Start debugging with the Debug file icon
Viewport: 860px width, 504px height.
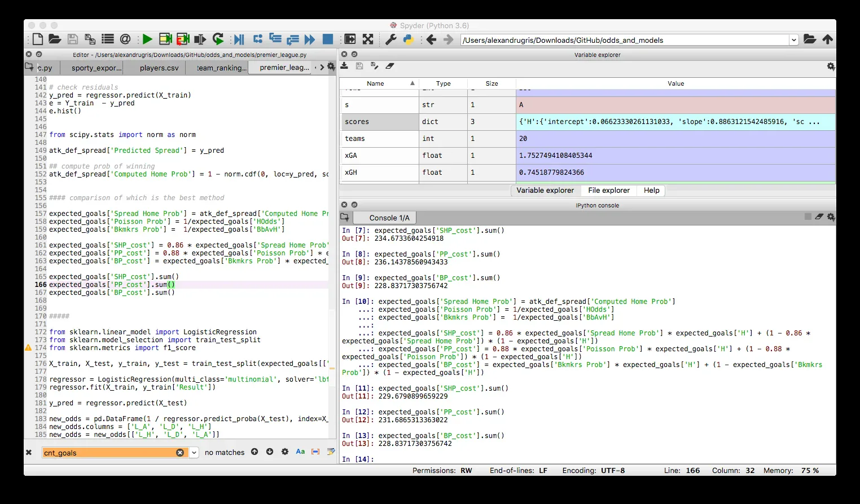point(239,39)
